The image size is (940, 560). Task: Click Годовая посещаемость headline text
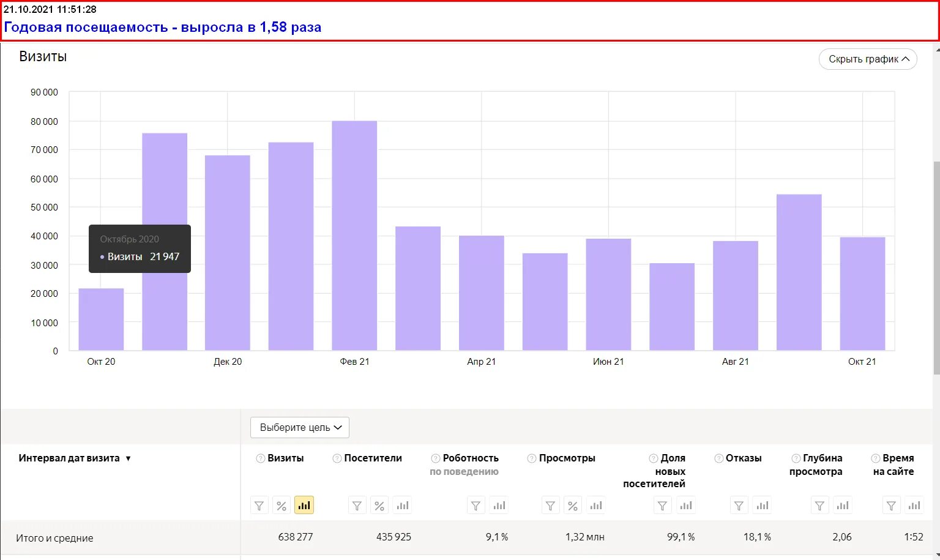click(x=163, y=27)
